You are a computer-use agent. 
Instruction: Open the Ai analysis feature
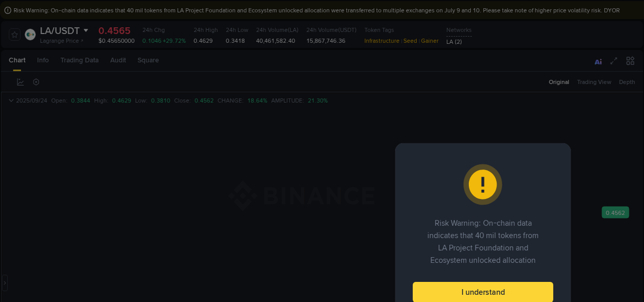(598, 61)
